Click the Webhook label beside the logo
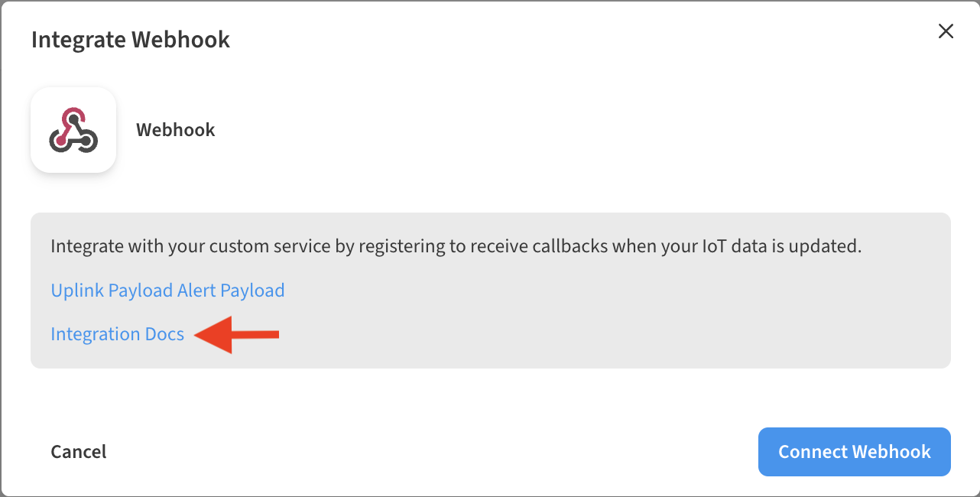The width and height of the screenshot is (980, 497). tap(175, 129)
